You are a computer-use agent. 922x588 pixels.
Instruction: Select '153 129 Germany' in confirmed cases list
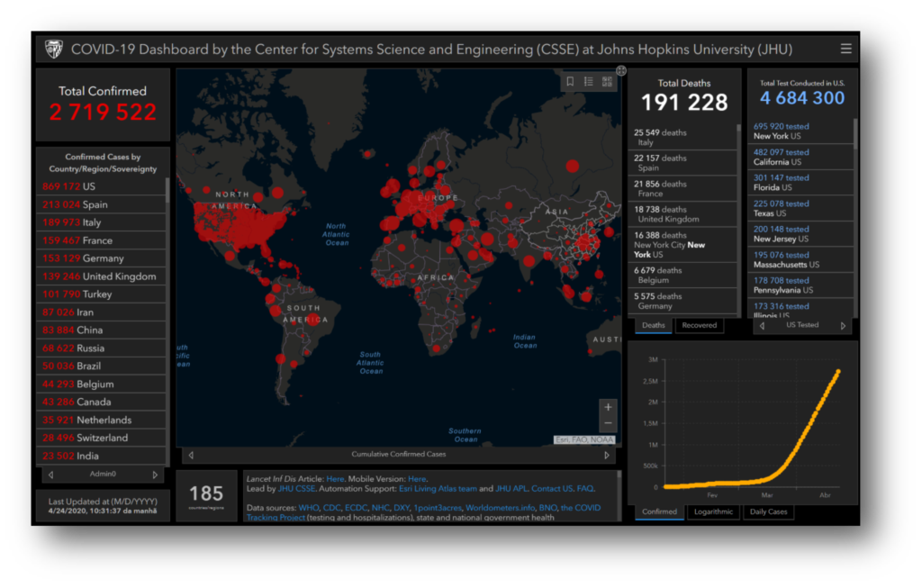(x=101, y=258)
